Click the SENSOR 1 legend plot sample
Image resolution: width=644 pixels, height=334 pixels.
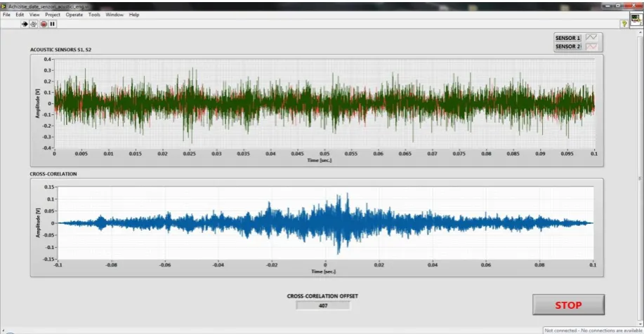click(591, 38)
